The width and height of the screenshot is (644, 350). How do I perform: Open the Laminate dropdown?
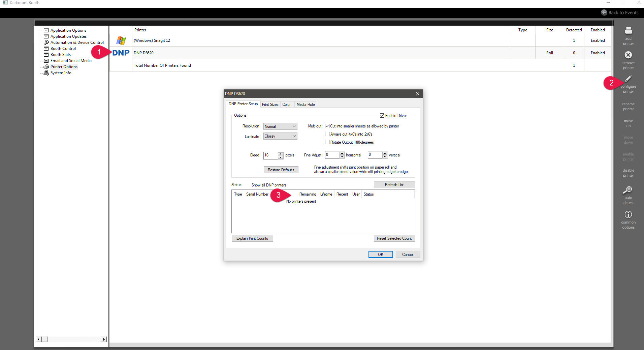pyautogui.click(x=280, y=136)
